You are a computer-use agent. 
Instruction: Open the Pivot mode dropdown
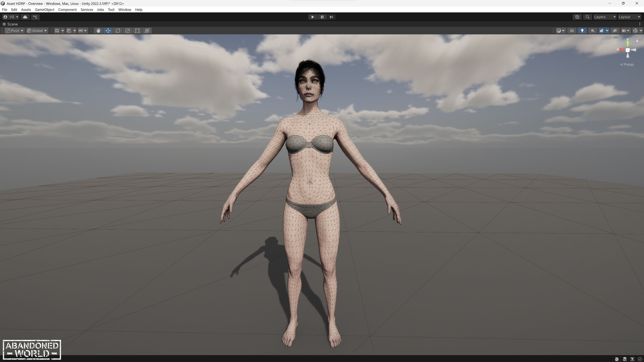(15, 31)
